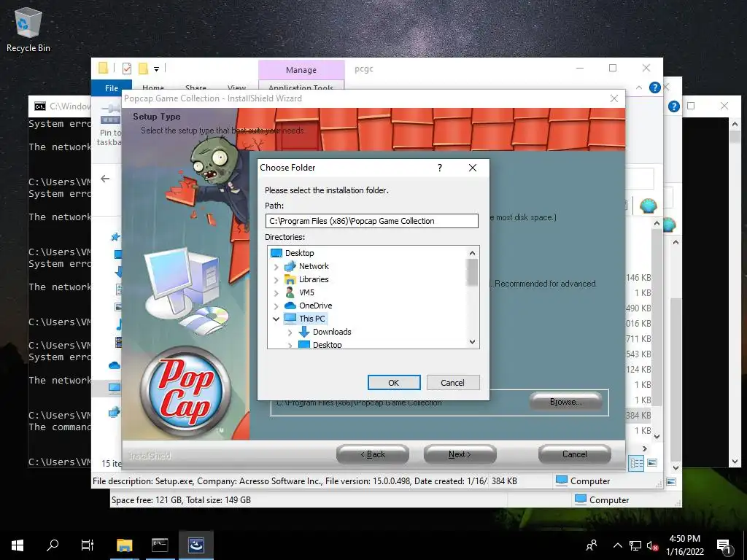This screenshot has height=560, width=747.
Task: Click the help icon in the Choose Folder dialog
Action: pos(440,168)
